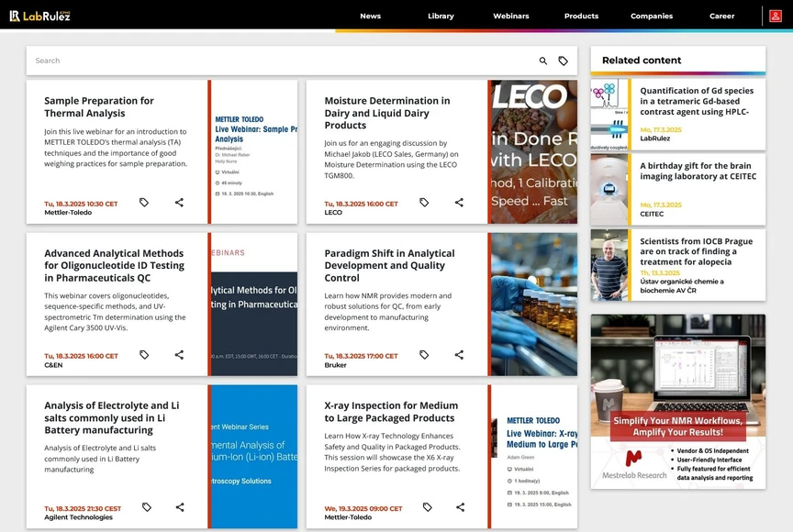Image resolution: width=793 pixels, height=532 pixels.
Task: Open the Companies menu
Action: (x=652, y=17)
